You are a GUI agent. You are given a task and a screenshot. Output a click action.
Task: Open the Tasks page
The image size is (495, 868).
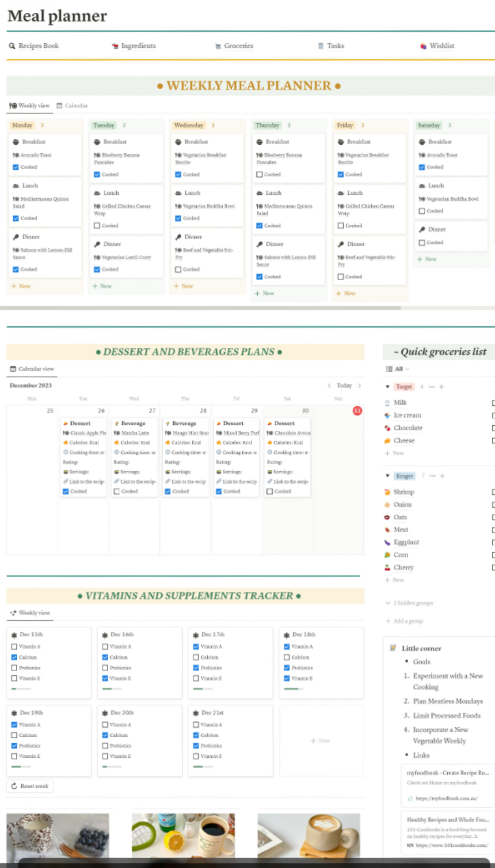(334, 46)
